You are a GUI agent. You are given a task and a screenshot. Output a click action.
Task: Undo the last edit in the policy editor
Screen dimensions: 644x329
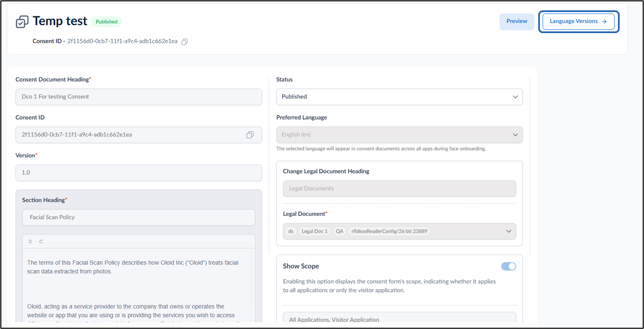coord(30,241)
